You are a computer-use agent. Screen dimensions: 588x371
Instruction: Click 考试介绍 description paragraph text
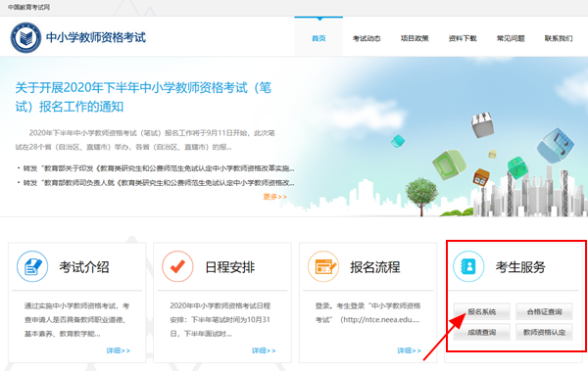pyautogui.click(x=76, y=320)
